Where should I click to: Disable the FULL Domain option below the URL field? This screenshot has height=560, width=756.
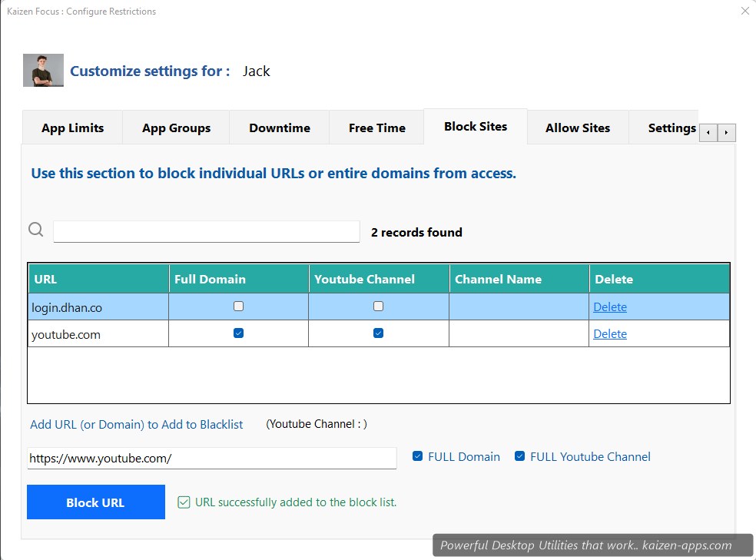point(417,456)
